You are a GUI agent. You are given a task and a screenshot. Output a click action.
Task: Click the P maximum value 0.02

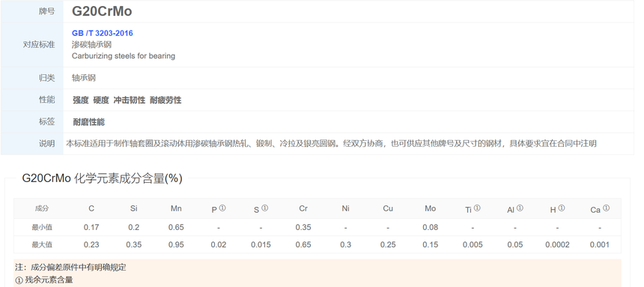click(219, 244)
